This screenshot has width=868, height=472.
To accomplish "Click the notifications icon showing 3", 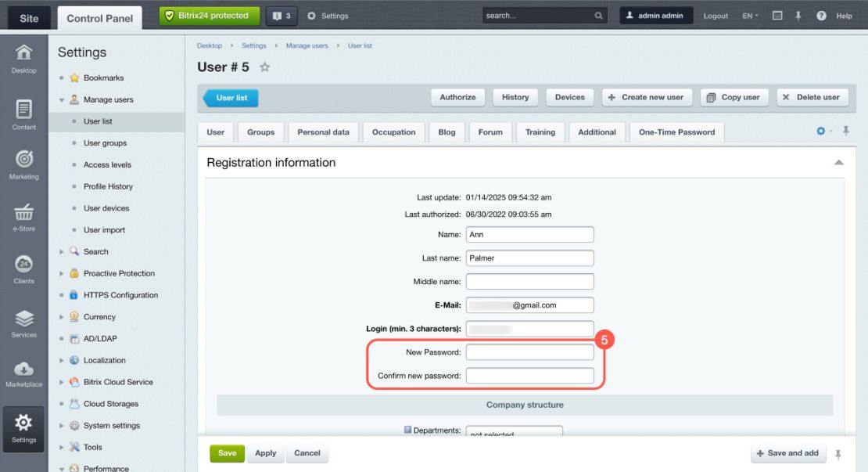I will tap(282, 16).
